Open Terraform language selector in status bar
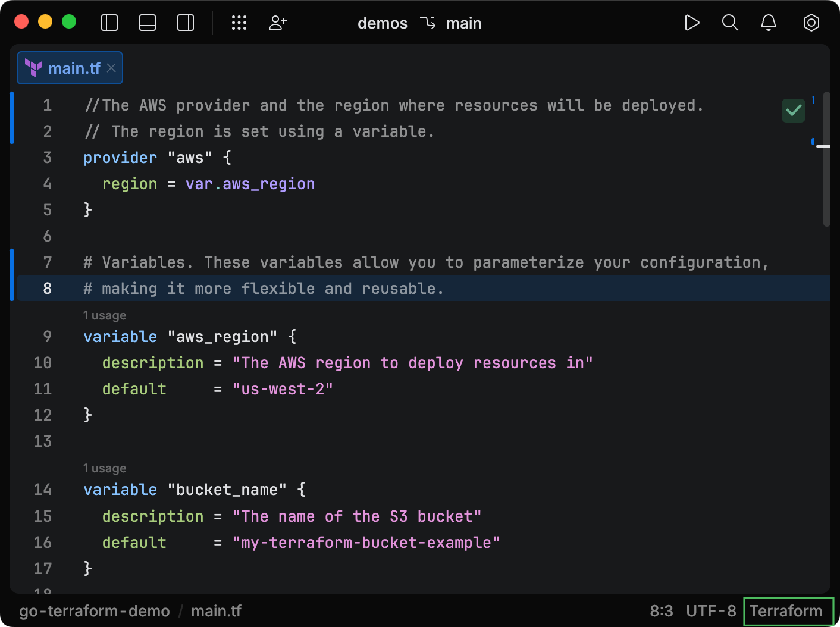The image size is (840, 627). [x=786, y=611]
